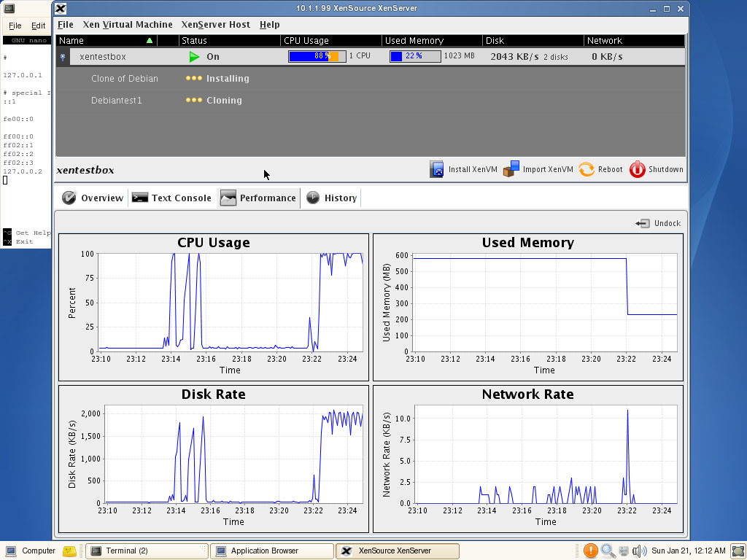Click the 1023 MB memory value
The height and width of the screenshot is (560, 747).
point(460,55)
